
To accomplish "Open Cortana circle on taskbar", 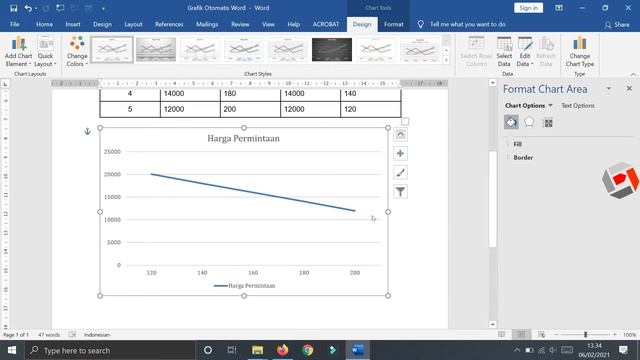I will point(208,350).
